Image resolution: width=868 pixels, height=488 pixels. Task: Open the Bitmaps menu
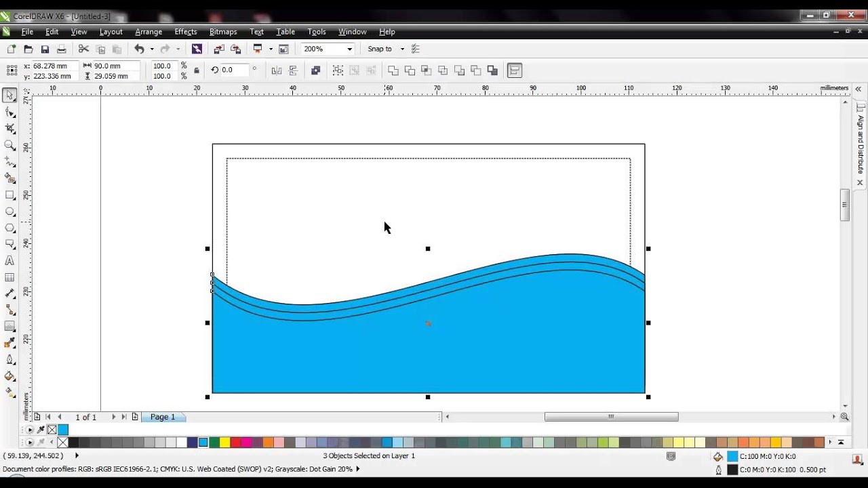point(223,32)
